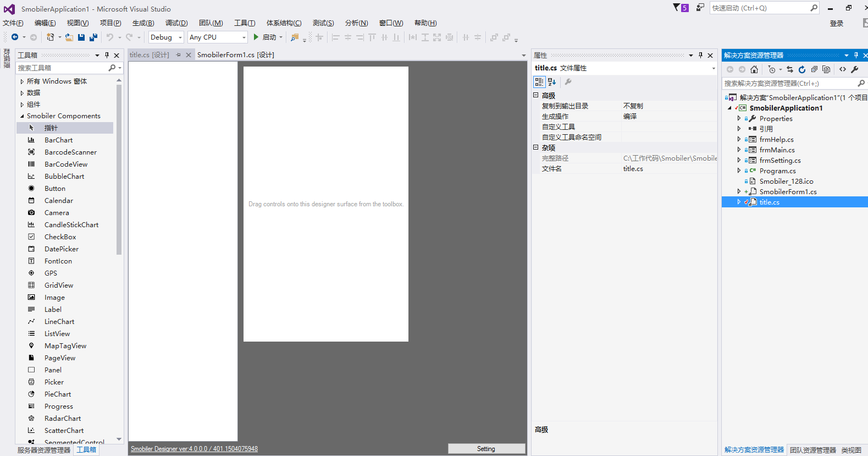Screen dimensions: 868x456
Task: Switch to 团队资源管理器 tab
Action: click(x=813, y=450)
